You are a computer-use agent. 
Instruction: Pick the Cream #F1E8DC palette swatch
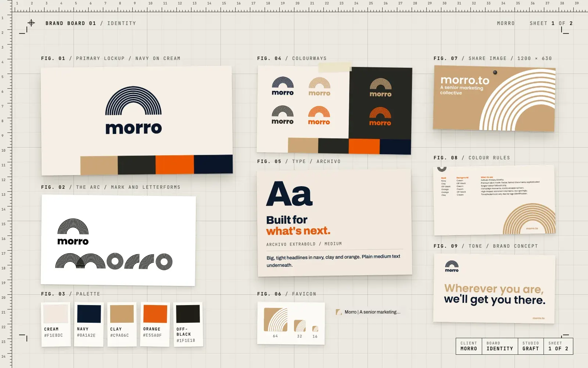pos(56,324)
